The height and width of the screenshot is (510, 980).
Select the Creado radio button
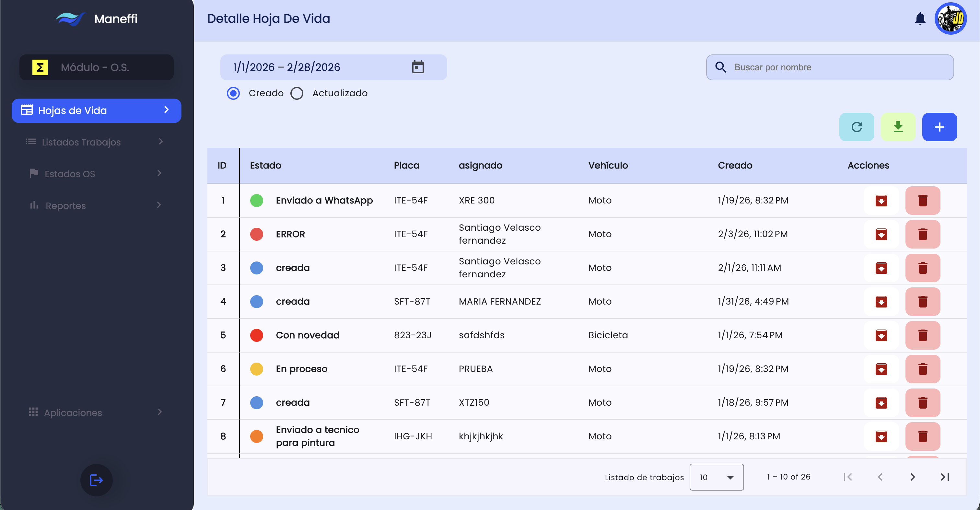[233, 93]
